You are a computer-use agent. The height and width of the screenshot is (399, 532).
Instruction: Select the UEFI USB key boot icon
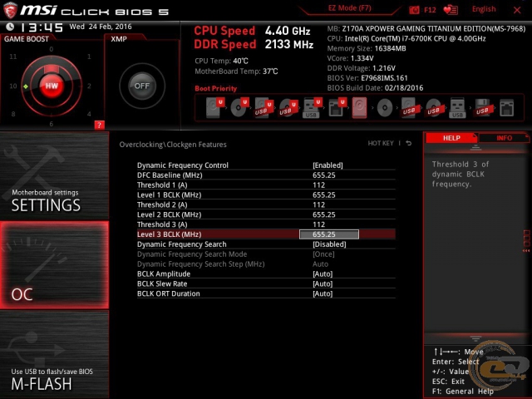(x=312, y=108)
